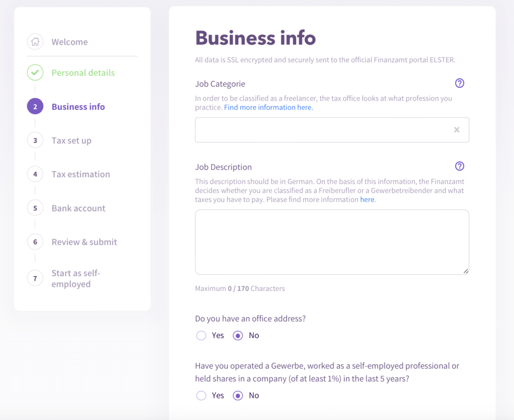Click the step 3 number circle
Viewport: 514px width, 420px height.
(x=35, y=141)
